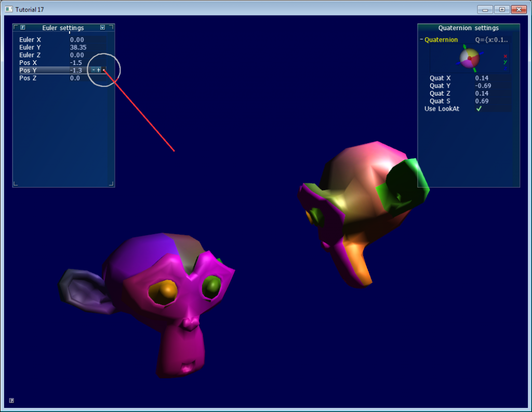Click the help question-mark icon at bottom-left
This screenshot has height=412, width=532.
(11, 400)
